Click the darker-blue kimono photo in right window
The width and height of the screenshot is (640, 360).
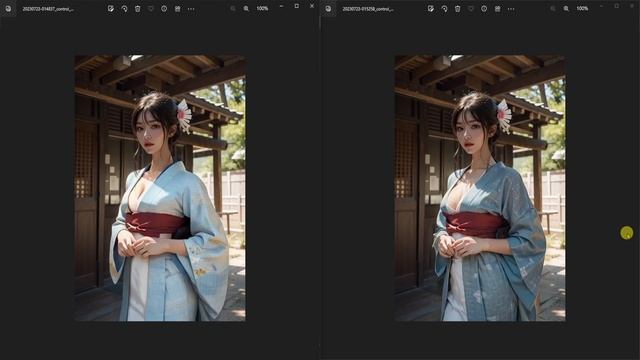pos(480,188)
